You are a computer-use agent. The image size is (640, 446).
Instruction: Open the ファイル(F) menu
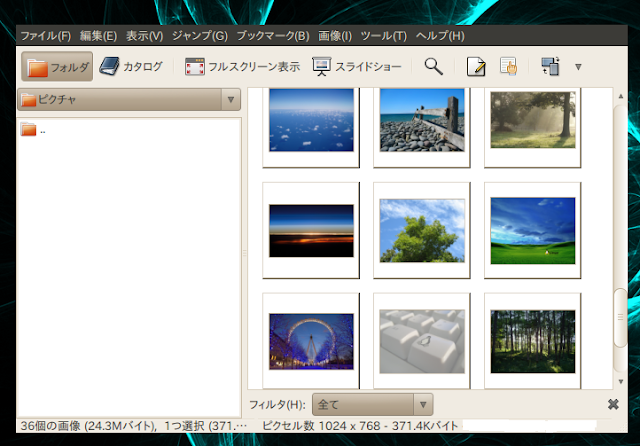click(x=46, y=36)
